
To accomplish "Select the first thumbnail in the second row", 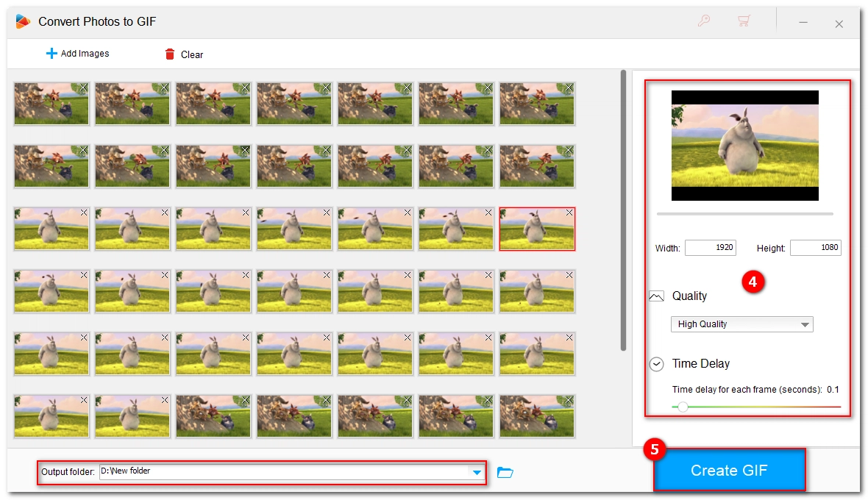I will tap(51, 166).
